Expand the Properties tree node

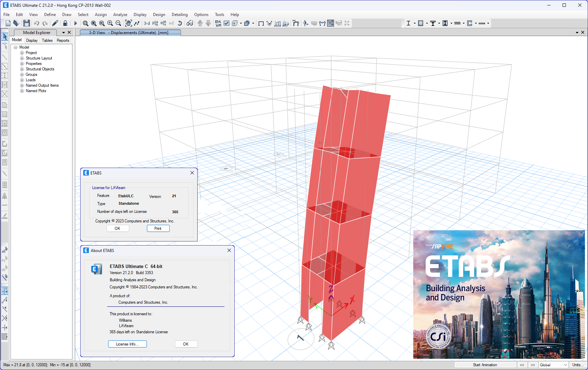22,64
